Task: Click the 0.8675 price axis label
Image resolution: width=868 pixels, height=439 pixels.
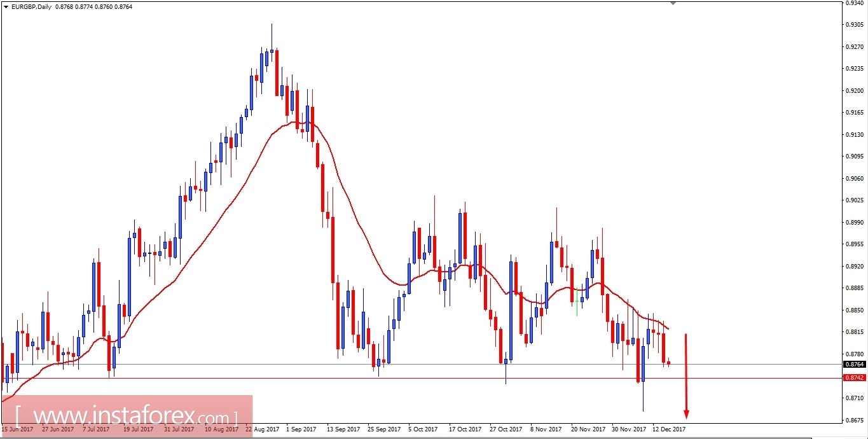Action: (x=855, y=420)
